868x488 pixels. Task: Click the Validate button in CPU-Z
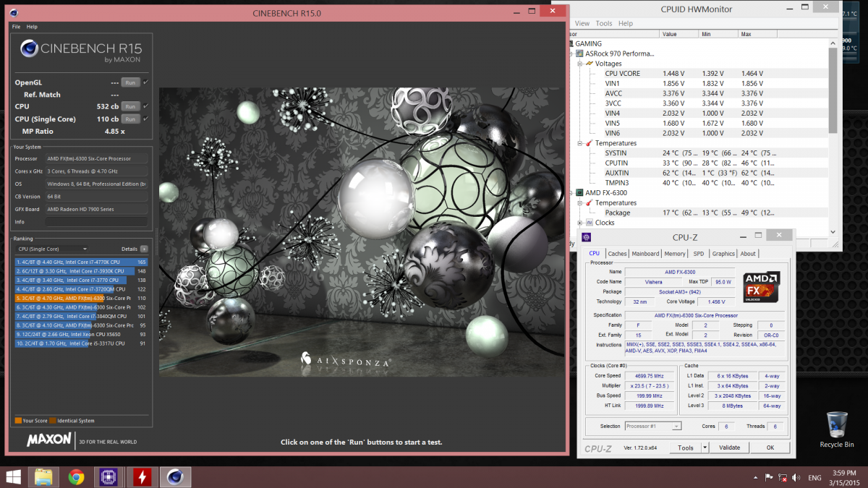pos(729,448)
